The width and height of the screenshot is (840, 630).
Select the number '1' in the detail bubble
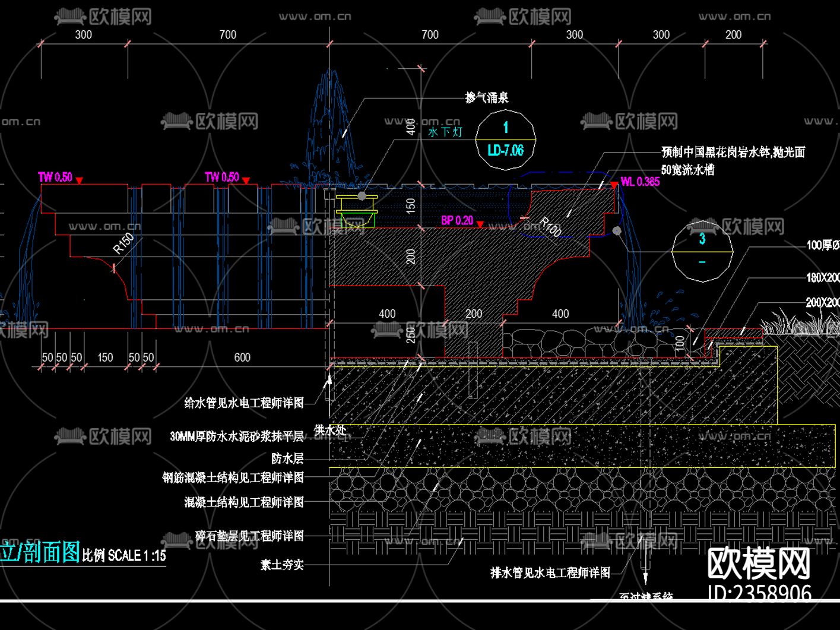[506, 127]
